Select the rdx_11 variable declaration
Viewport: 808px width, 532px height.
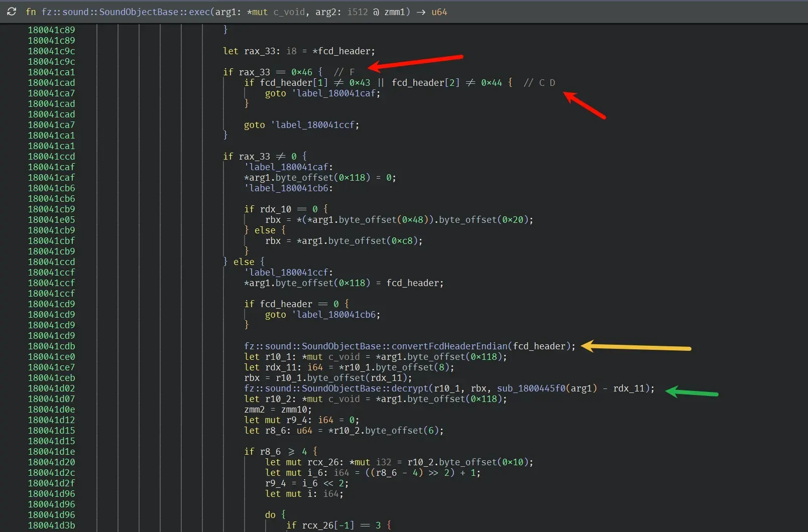coord(281,367)
